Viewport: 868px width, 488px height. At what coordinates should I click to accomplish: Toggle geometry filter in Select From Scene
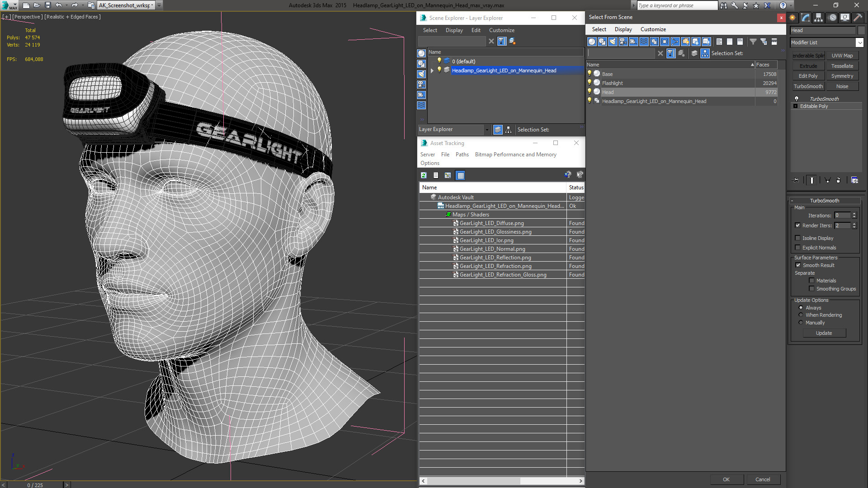pos(592,42)
